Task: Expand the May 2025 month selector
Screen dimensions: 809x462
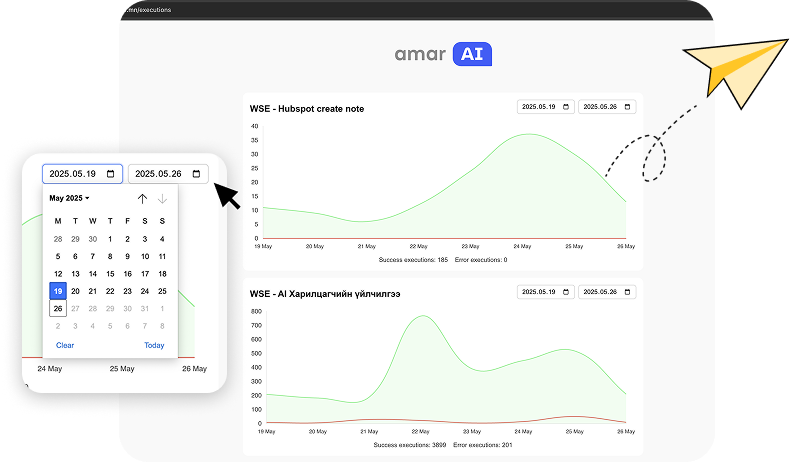Action: coord(70,198)
